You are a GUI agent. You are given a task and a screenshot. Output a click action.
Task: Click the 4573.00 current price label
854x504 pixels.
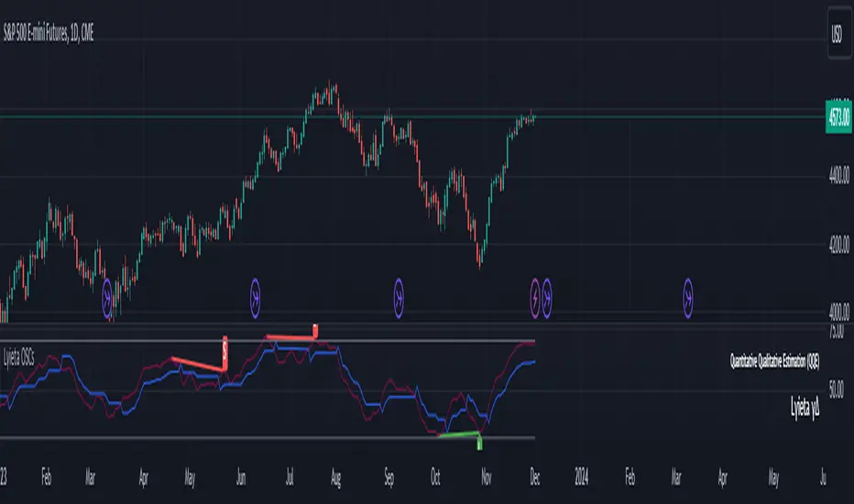[x=838, y=116]
